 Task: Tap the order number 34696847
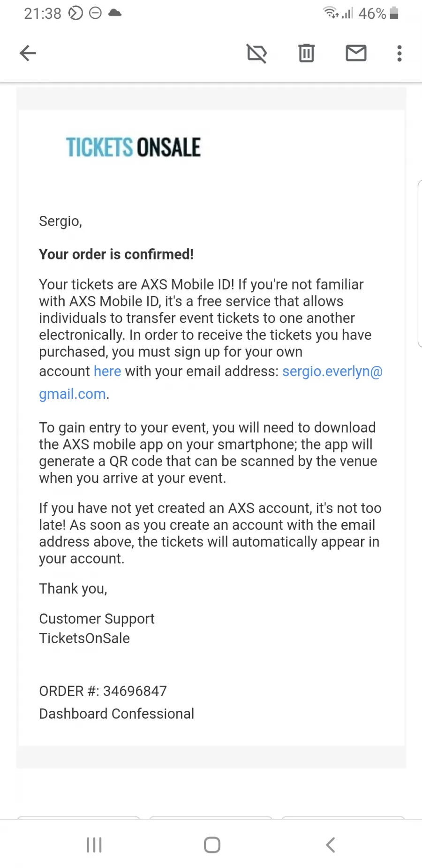tap(135, 691)
